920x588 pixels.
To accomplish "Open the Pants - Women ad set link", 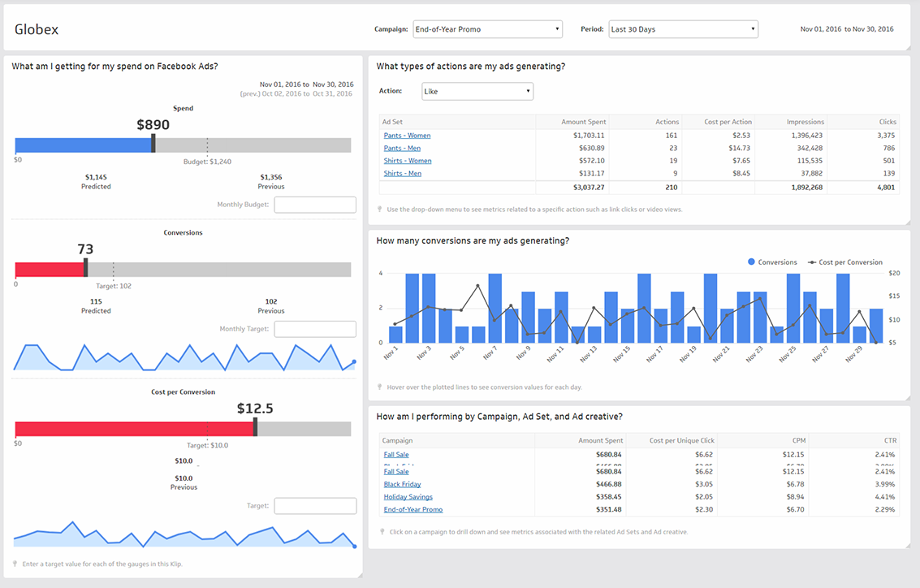I will pyautogui.click(x=407, y=136).
